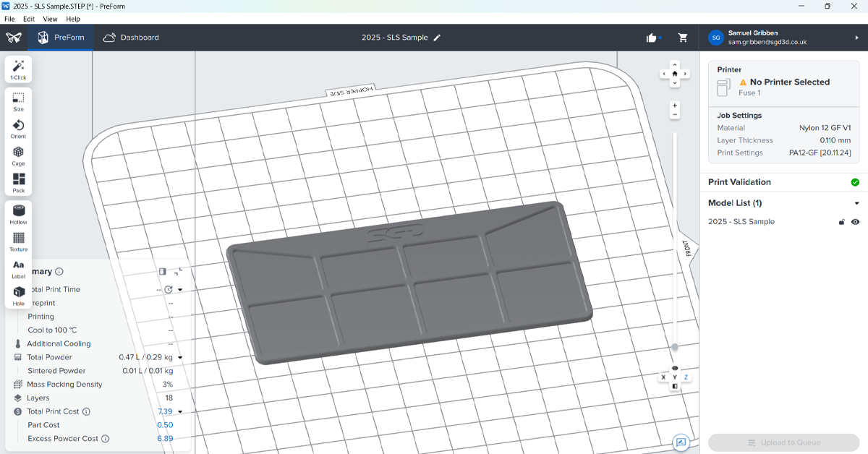Toggle Z axis view button
The image size is (868, 454).
tap(686, 377)
